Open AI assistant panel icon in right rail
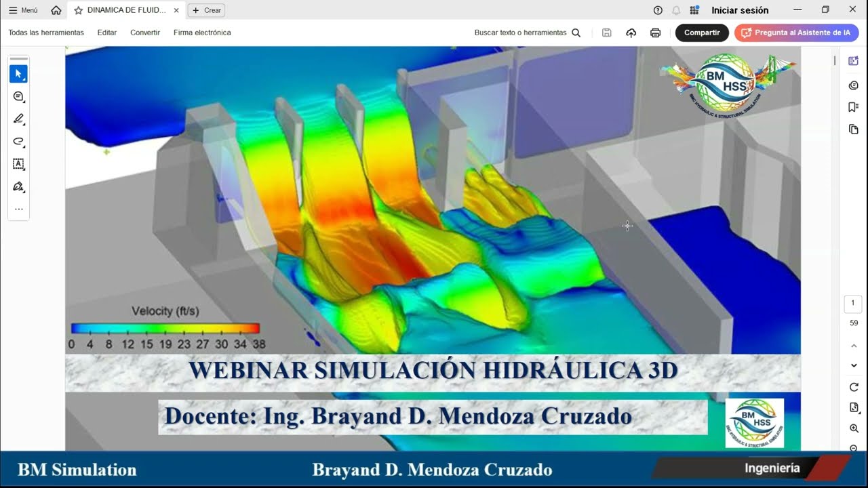Screen dimensions: 868x488 [854, 61]
